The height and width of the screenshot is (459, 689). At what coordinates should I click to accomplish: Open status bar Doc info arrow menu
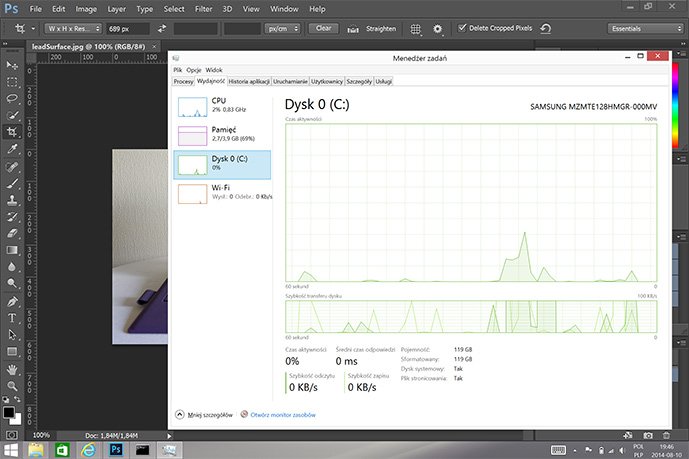coord(169,436)
